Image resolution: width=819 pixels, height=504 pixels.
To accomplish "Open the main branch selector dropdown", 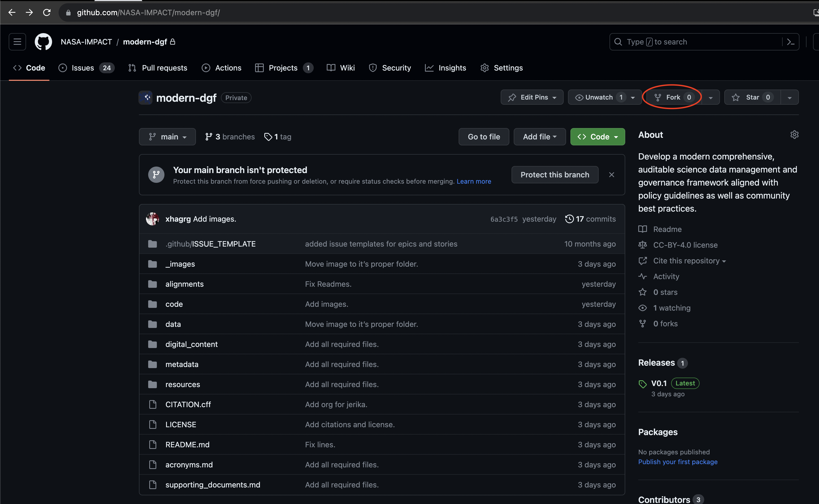I will coord(167,137).
